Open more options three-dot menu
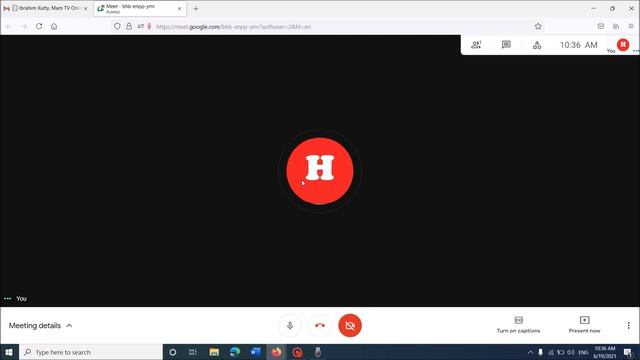This screenshot has width=640, height=360. click(x=628, y=325)
